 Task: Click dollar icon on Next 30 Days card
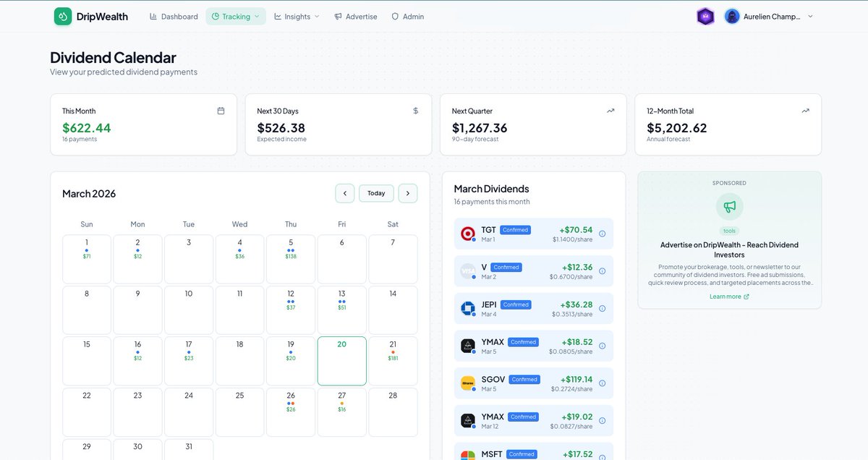pos(415,111)
